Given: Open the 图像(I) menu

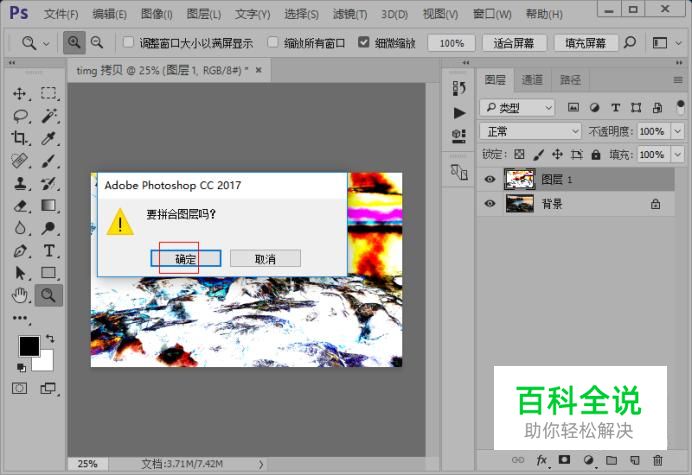Looking at the screenshot, I should pyautogui.click(x=157, y=14).
